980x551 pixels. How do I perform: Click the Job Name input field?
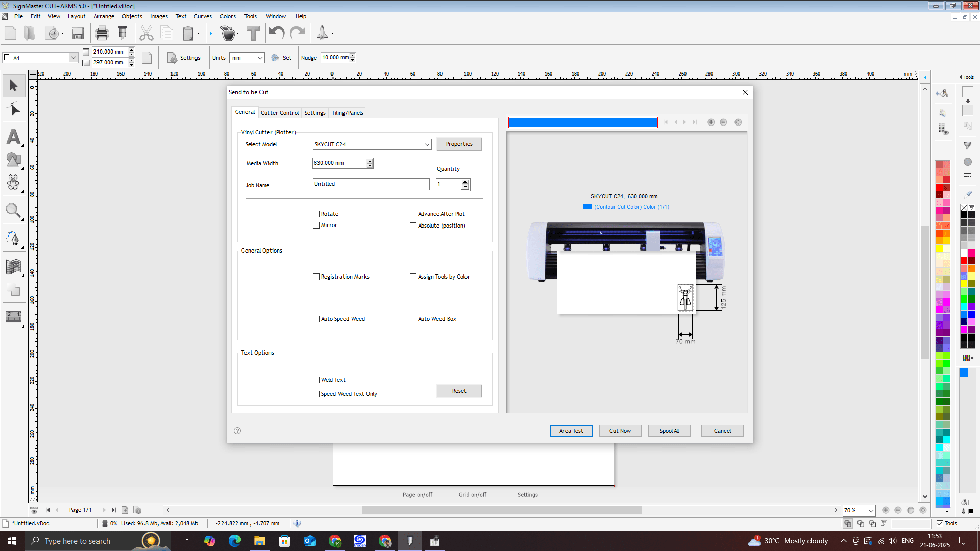tap(371, 184)
